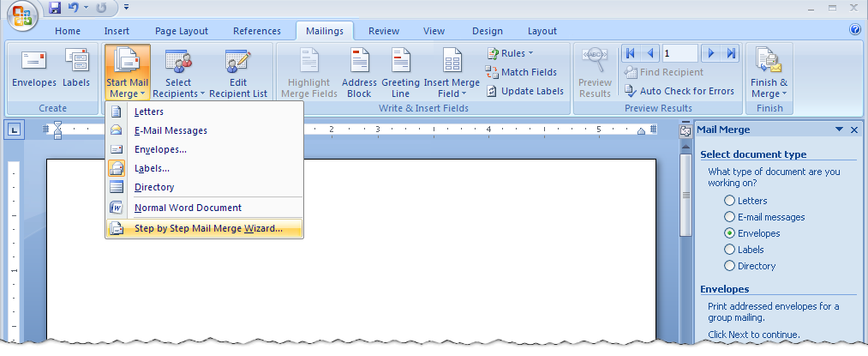Viewport: 868px width, 356px height.
Task: Open Finish & Merge dropdown
Action: 769,72
